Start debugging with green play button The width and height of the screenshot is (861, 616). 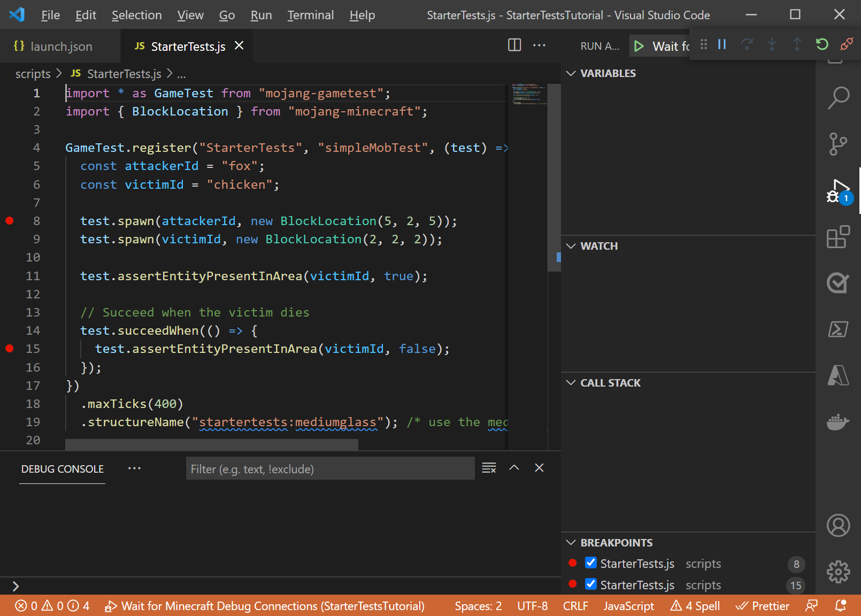639,46
